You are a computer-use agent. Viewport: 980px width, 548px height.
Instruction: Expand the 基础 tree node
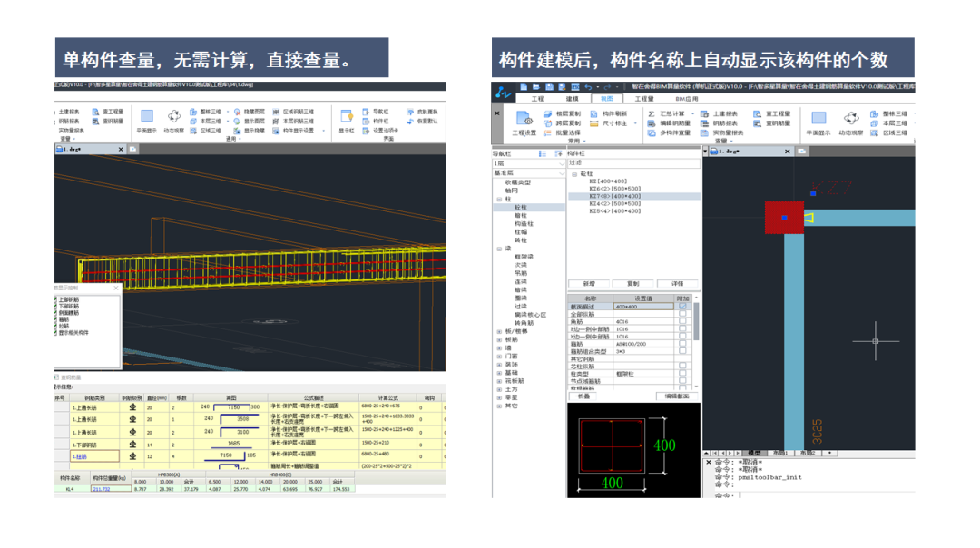(x=499, y=373)
